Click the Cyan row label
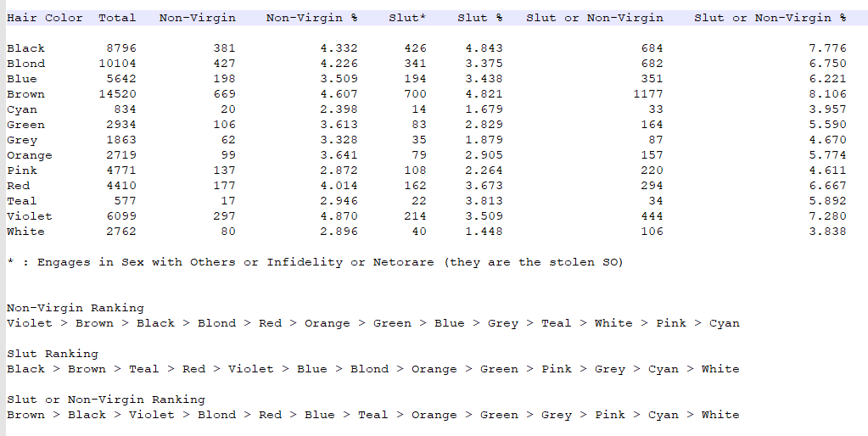868x436 pixels. [x=22, y=109]
